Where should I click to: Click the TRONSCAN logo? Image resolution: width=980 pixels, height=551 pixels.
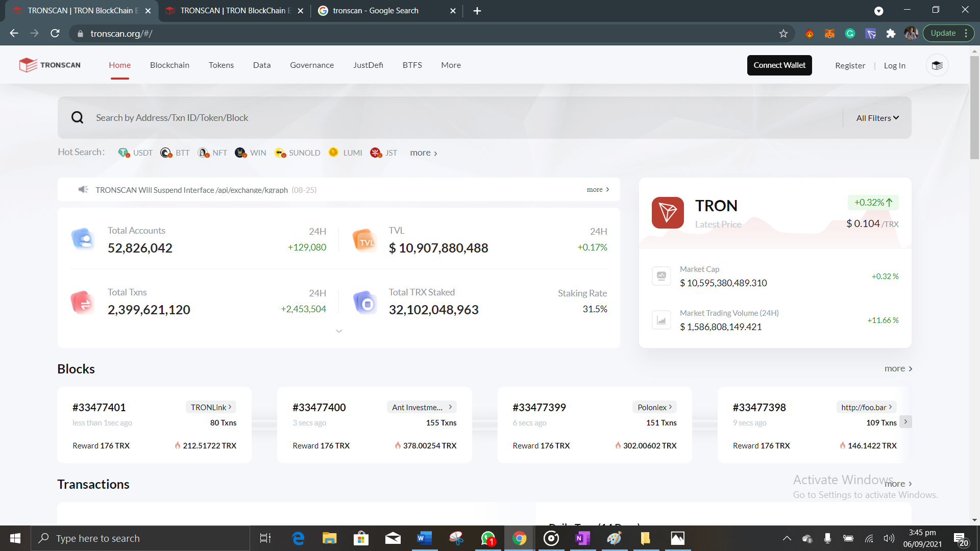[50, 65]
